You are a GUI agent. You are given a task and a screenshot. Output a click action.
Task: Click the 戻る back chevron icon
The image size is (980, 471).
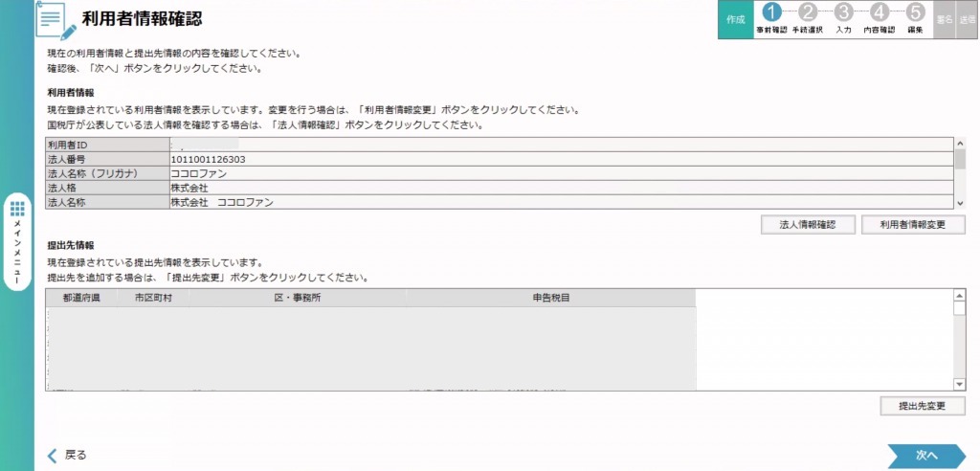[x=54, y=455]
